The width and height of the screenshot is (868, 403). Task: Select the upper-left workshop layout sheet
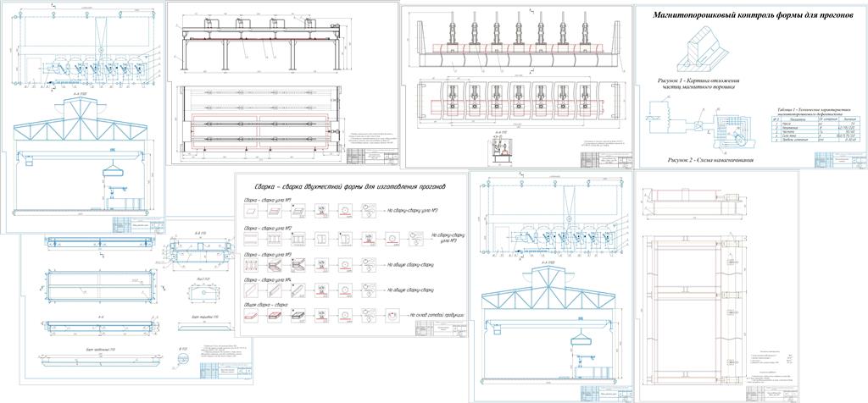tap(83, 117)
